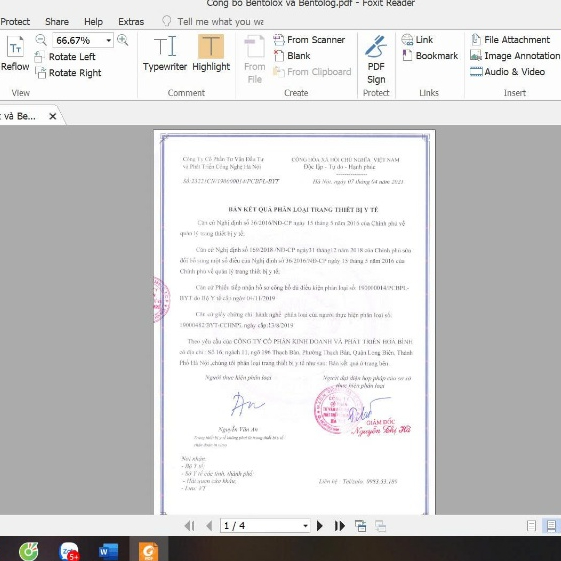Viewport: 561px width, 561px height.
Task: Open the Protect ribbon tab
Action: (x=15, y=22)
